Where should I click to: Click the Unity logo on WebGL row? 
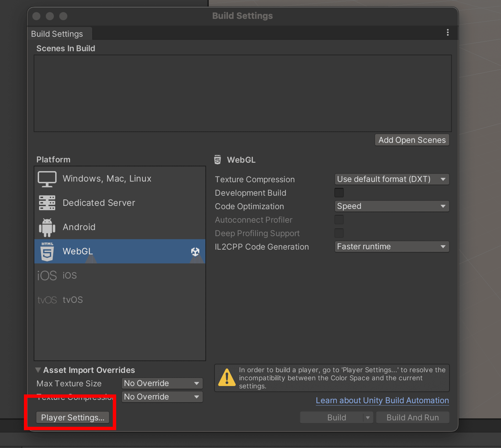195,252
